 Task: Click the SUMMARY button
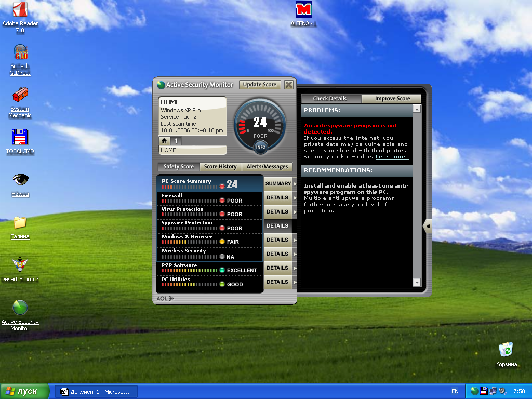278,184
